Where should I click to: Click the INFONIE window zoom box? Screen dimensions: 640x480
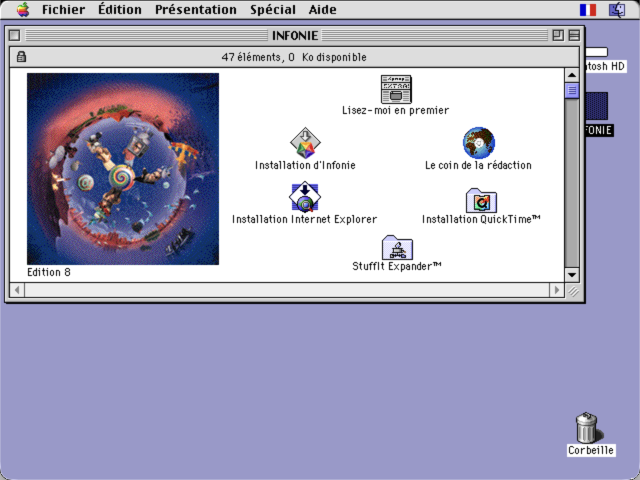coord(558,36)
